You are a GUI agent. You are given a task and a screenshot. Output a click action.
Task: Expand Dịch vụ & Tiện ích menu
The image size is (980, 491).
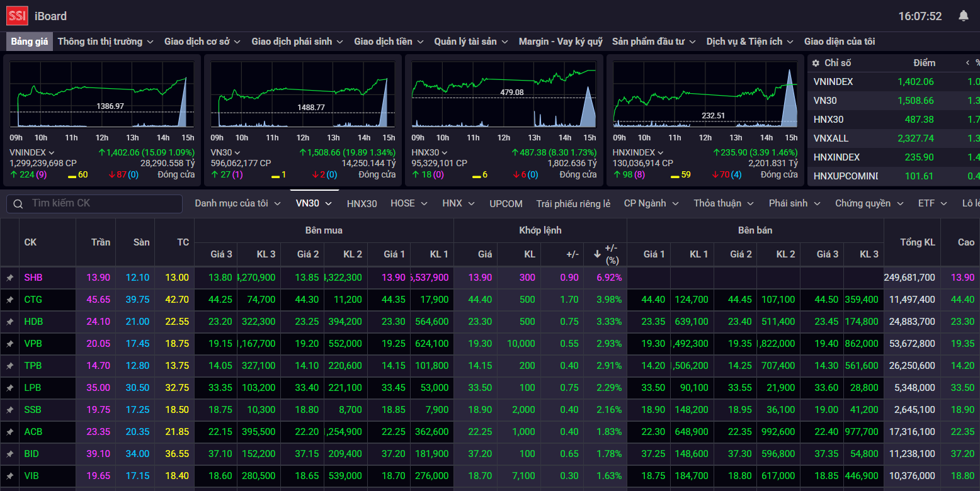(750, 42)
